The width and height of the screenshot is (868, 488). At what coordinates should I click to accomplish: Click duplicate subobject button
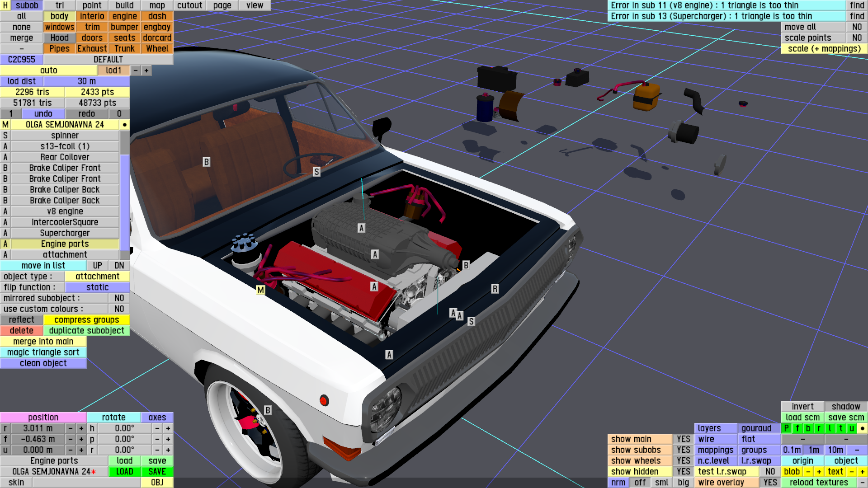(86, 331)
